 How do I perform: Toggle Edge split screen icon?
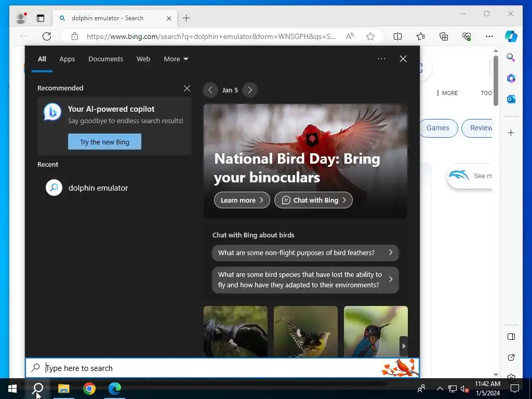(x=397, y=36)
